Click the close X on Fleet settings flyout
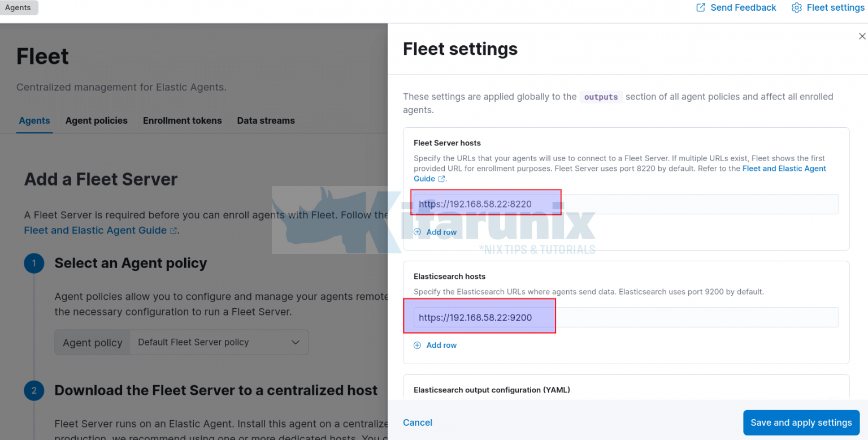868x440 pixels. click(x=861, y=36)
